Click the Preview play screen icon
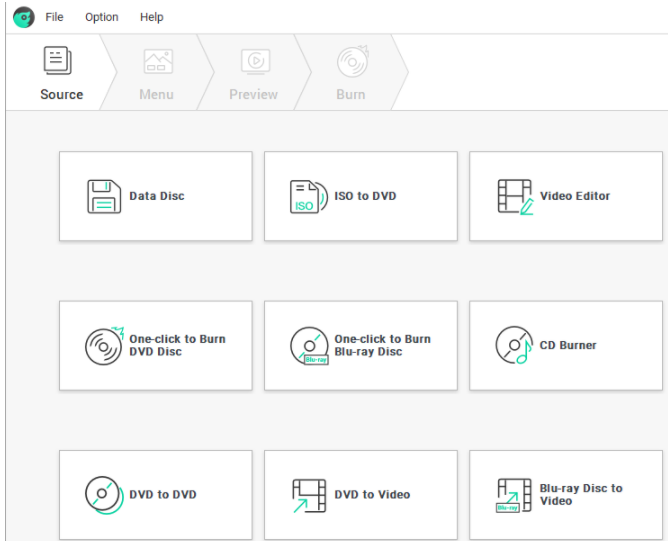Image resolution: width=668 pixels, height=541 pixels. tap(256, 62)
